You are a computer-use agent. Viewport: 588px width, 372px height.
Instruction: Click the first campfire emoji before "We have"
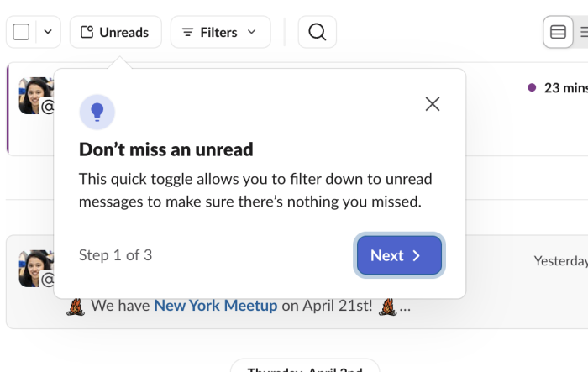[76, 306]
